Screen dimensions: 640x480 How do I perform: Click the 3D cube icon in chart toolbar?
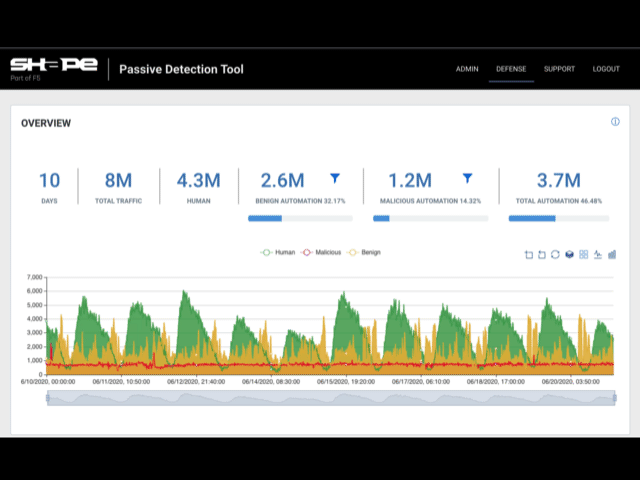click(570, 254)
